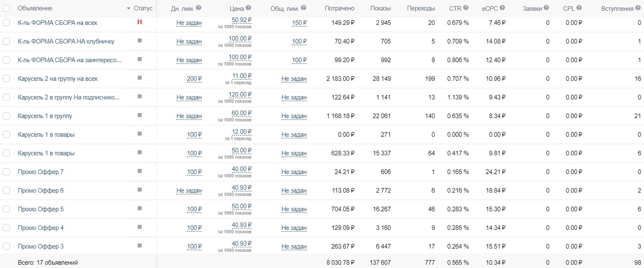The height and width of the screenshot is (268, 644).
Task: Open the Карусель 2 на группу на всех ad
Action: pos(57,79)
